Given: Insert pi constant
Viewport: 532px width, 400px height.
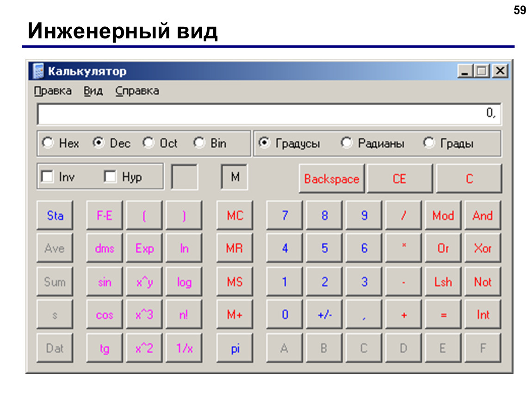Looking at the screenshot, I should click(235, 348).
